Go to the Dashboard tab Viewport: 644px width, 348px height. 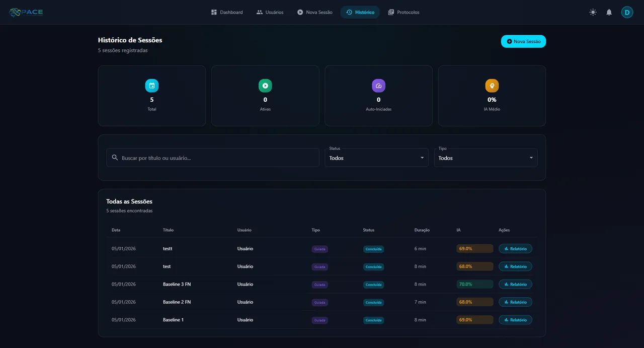tap(227, 12)
